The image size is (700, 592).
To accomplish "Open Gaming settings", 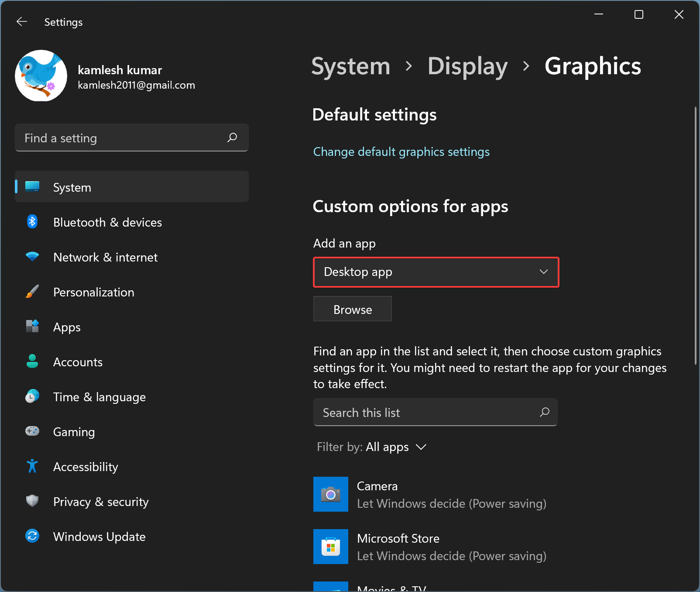I will click(x=132, y=432).
